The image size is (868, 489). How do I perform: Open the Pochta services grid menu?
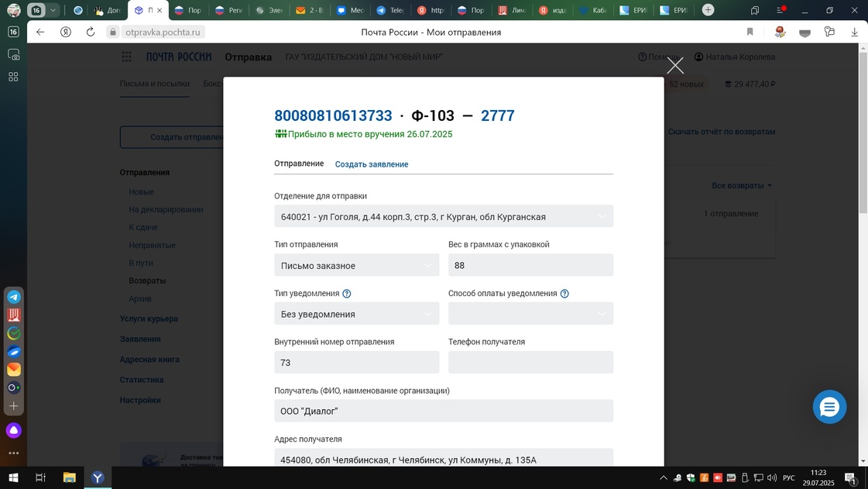tap(127, 57)
